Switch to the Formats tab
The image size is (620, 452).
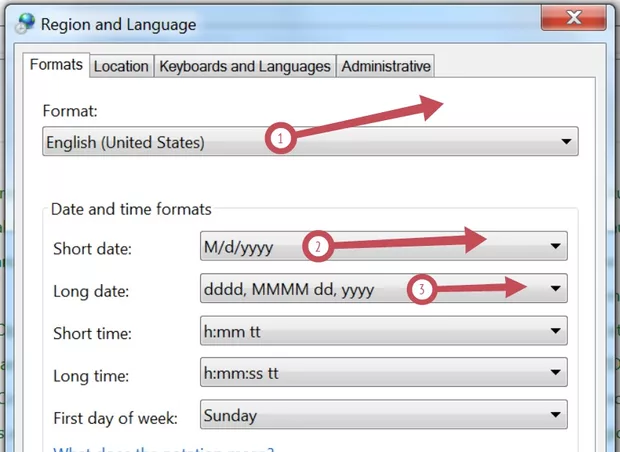pos(56,66)
